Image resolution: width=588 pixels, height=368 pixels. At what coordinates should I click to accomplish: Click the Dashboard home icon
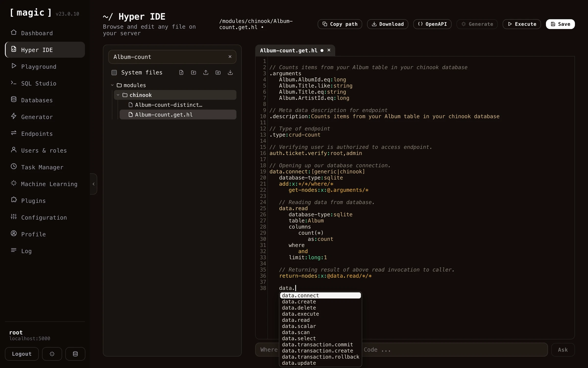point(14,32)
